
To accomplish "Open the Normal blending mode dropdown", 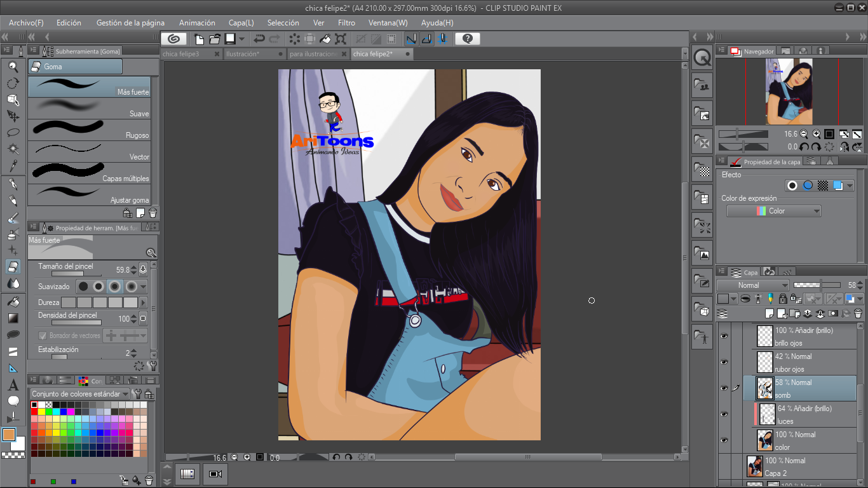I will (753, 285).
